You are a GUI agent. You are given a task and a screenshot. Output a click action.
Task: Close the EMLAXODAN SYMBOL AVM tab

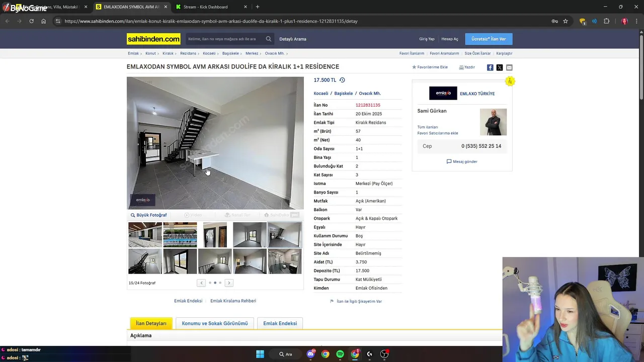(166, 7)
